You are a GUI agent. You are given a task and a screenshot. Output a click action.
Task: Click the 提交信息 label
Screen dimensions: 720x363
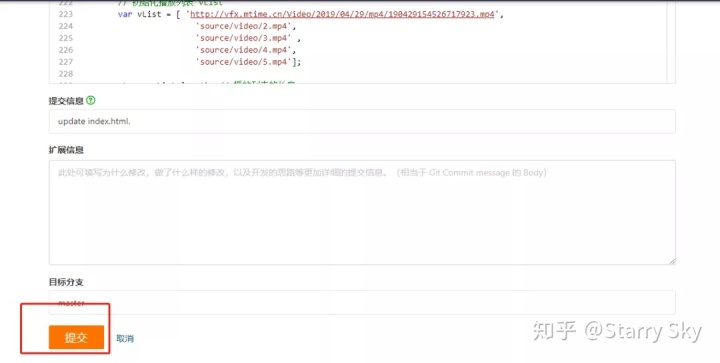tap(66, 101)
